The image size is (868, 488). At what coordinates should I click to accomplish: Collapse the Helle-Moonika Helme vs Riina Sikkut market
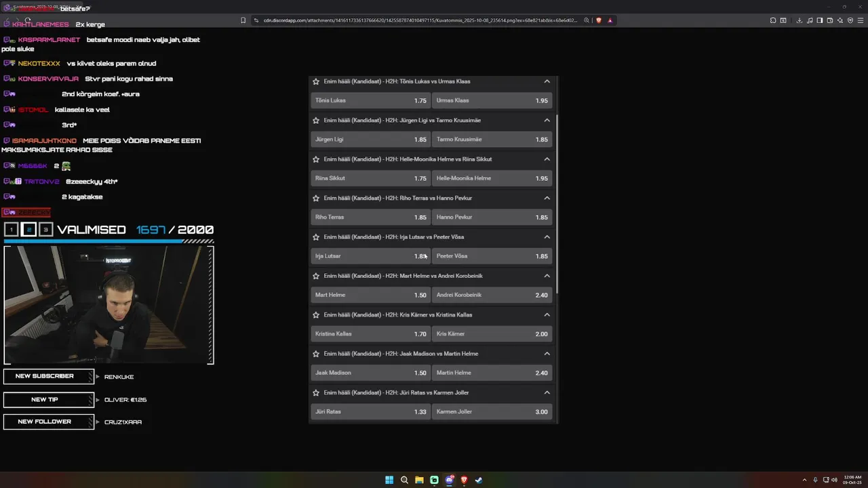coord(547,159)
